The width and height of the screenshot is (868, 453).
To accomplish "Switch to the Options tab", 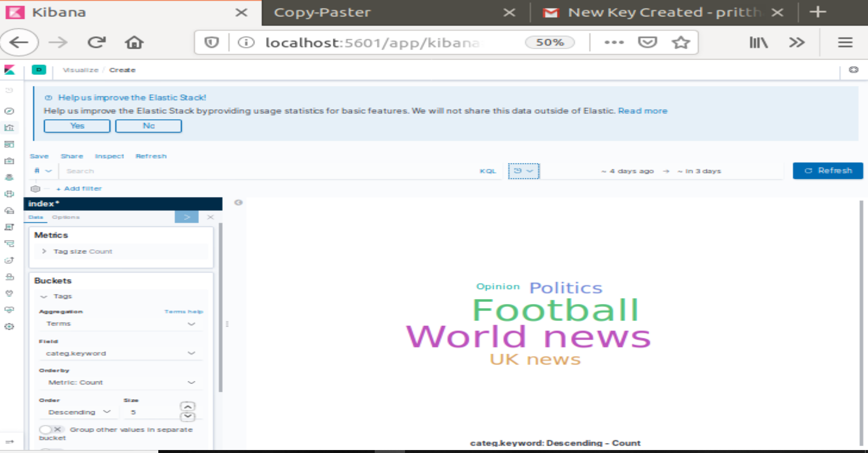I will [x=66, y=217].
